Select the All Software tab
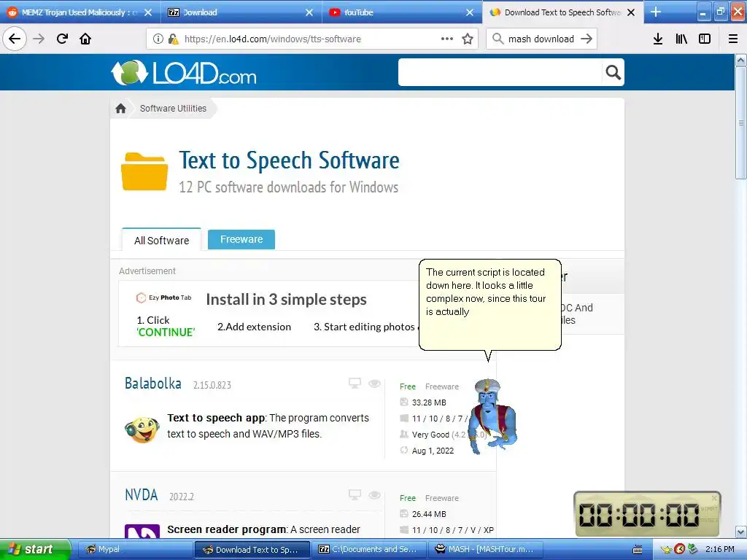 pos(161,241)
